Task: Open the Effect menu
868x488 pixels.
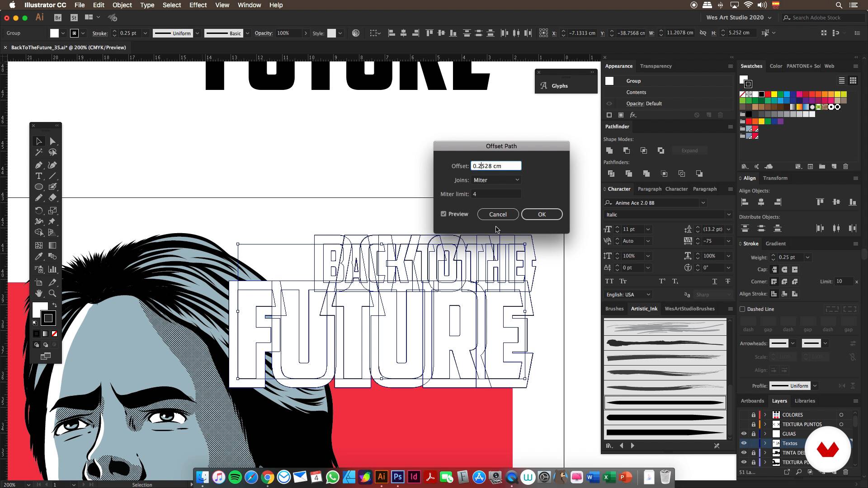Action: 198,5
